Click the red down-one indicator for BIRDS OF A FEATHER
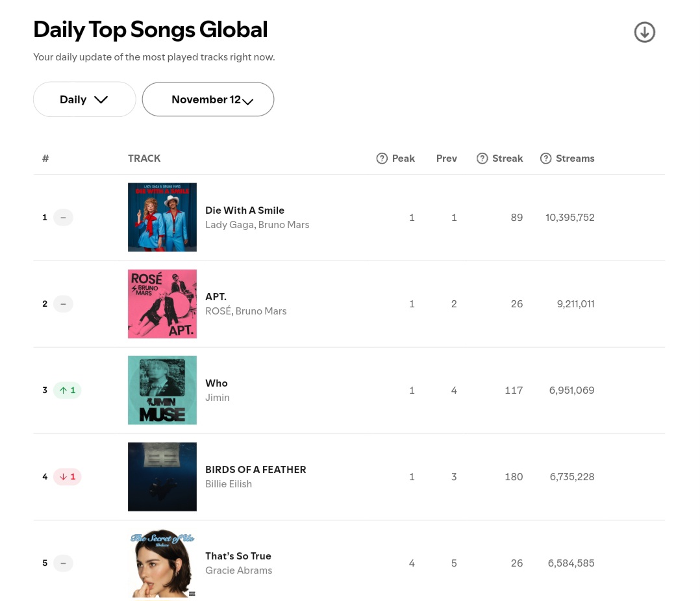Image resolution: width=700 pixels, height=601 pixels. tap(67, 477)
